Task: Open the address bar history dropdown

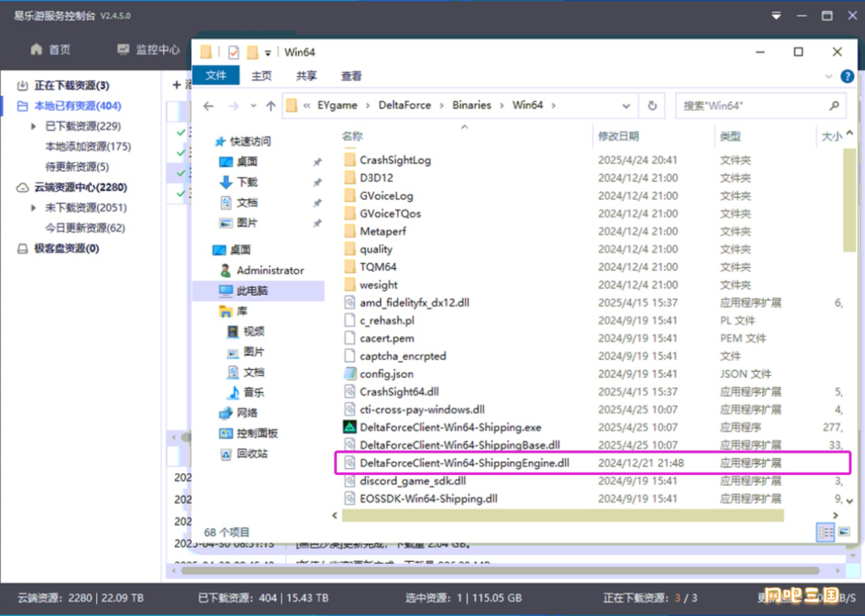Action: coord(626,106)
